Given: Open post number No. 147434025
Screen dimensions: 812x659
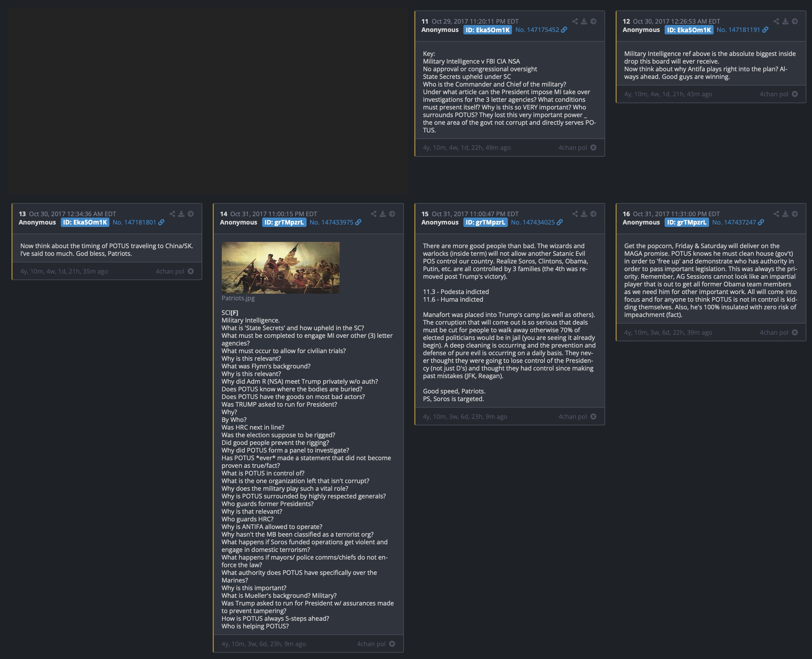Looking at the screenshot, I should (533, 222).
